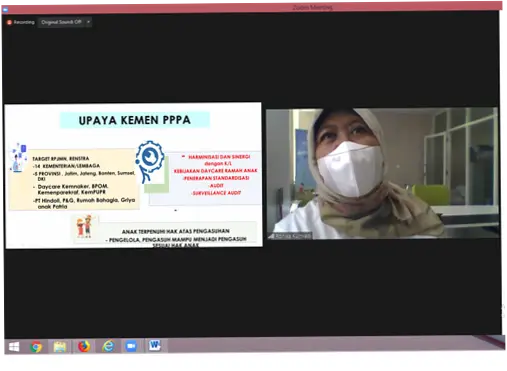Viewport: 507px width, 371px height.
Task: Click 'PENERAPAN STANDARDISASI' text on slide
Action: pos(216,178)
